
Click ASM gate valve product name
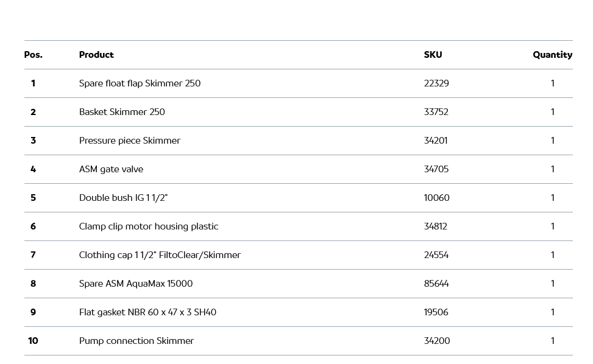click(x=111, y=169)
